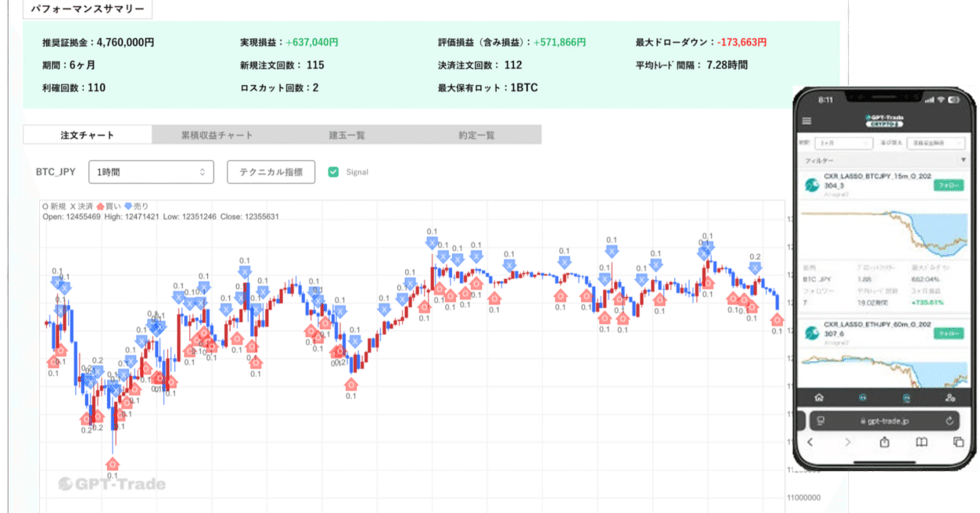Viewport: 980px width, 513px height.
Task: Select the 約定一覧 tab
Action: (476, 135)
